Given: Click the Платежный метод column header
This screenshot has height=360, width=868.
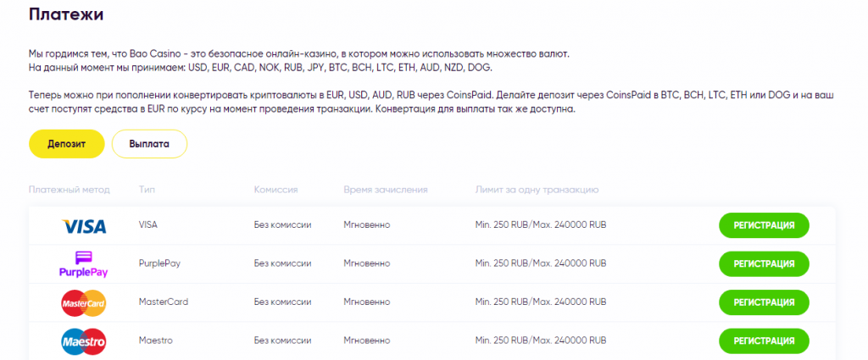Looking at the screenshot, I should click(69, 190).
